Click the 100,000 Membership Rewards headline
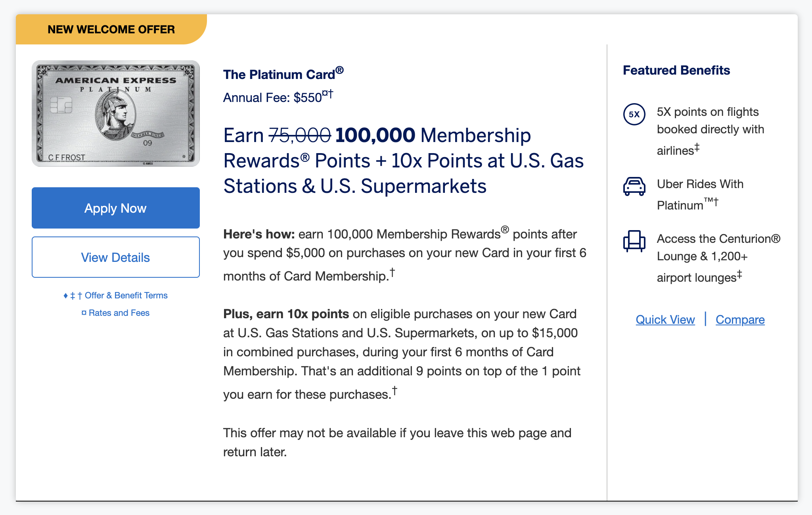The image size is (812, 515). click(403, 161)
